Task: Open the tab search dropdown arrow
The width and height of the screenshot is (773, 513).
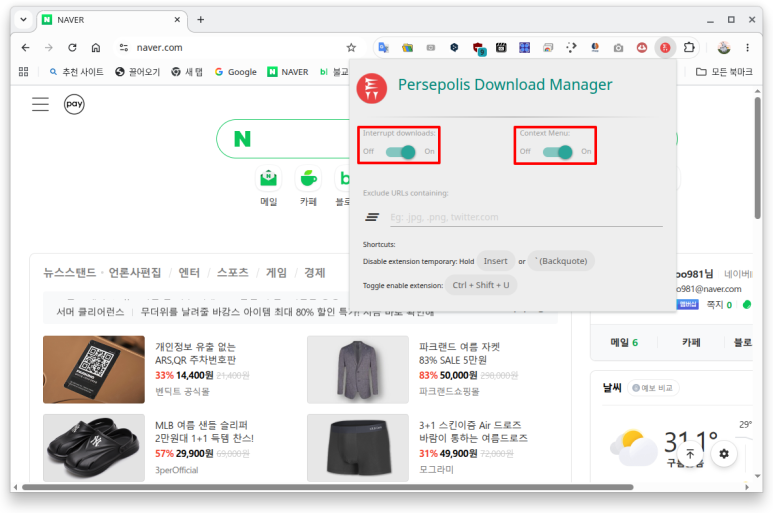Action: [x=23, y=20]
